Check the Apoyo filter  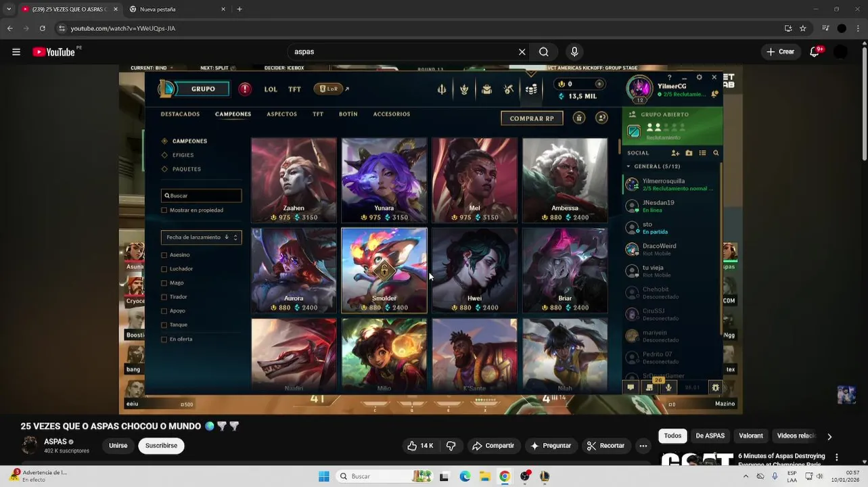click(x=164, y=311)
